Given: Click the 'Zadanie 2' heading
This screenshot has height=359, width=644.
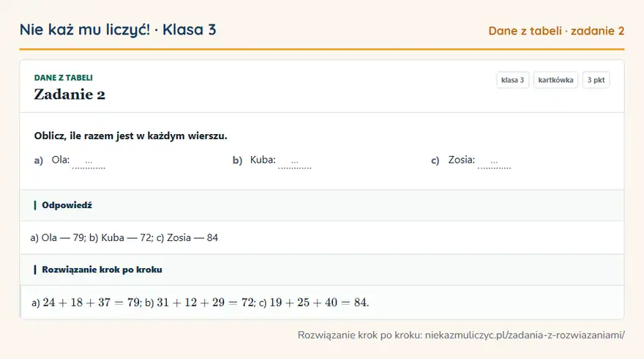Looking at the screenshot, I should point(70,95).
